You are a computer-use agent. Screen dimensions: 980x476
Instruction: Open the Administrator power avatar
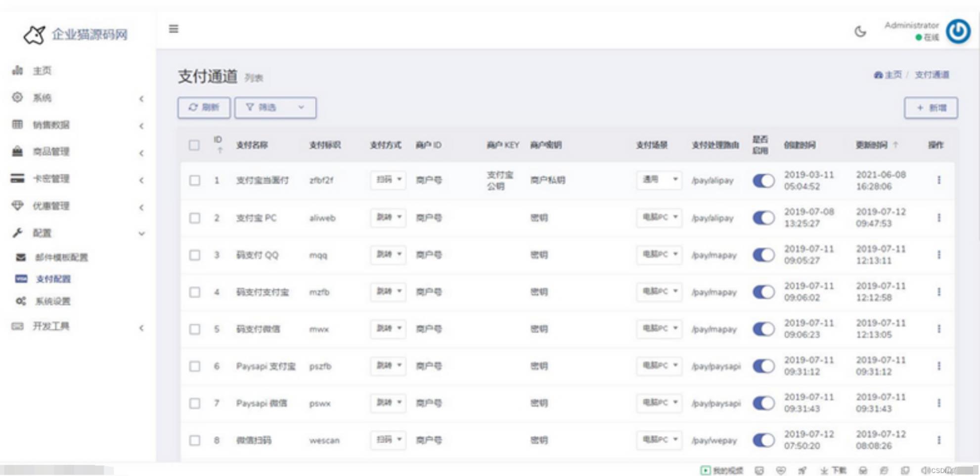[x=958, y=31]
